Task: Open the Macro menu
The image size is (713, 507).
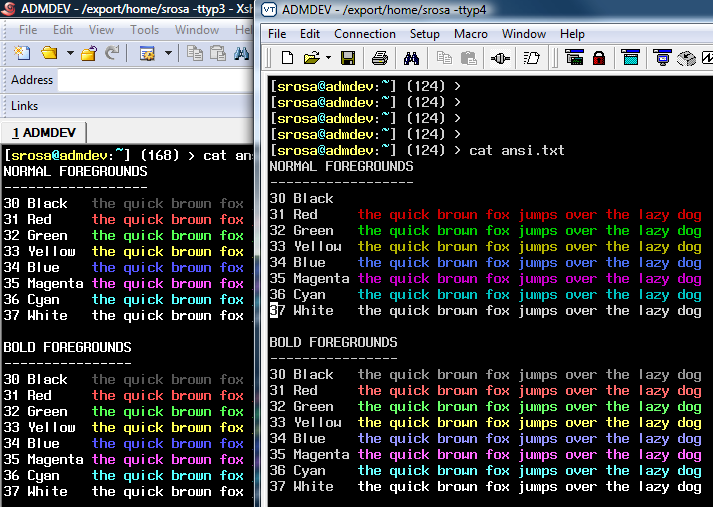Action: (471, 33)
